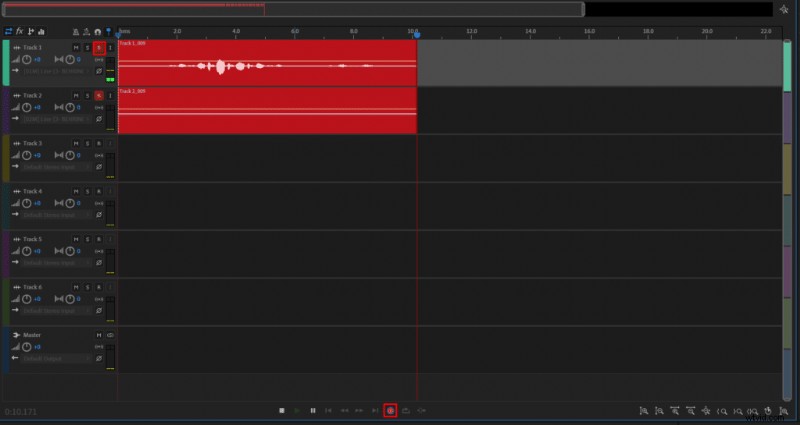Toggle Loop Playback in the transport
Viewport: 800px width, 425px height.
(x=406, y=411)
